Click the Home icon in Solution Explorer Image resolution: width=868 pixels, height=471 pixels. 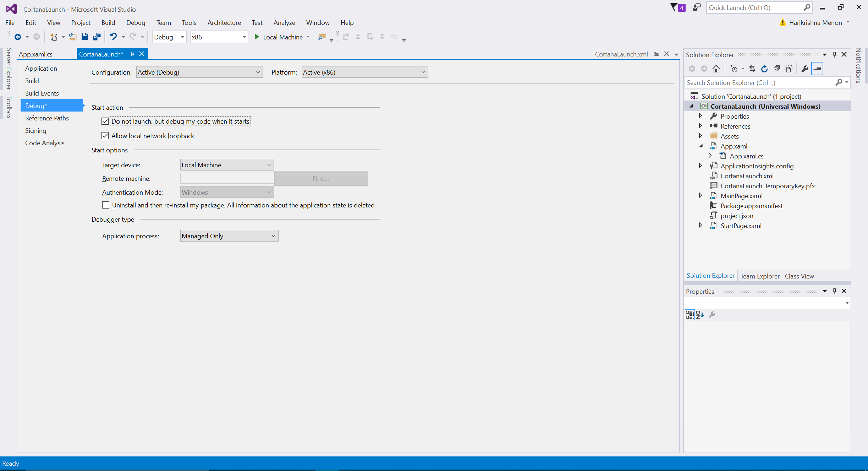coord(716,69)
